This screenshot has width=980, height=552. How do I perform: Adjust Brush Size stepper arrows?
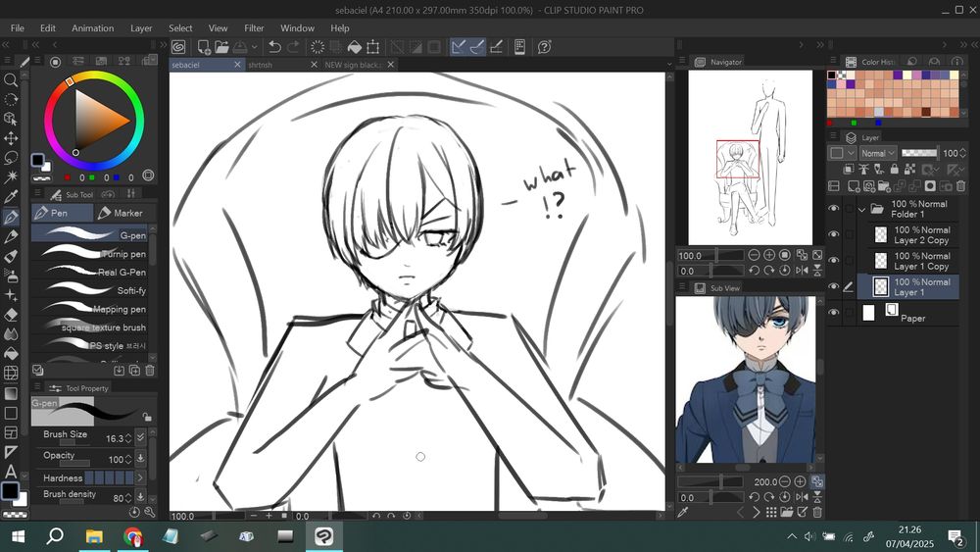[x=128, y=438]
